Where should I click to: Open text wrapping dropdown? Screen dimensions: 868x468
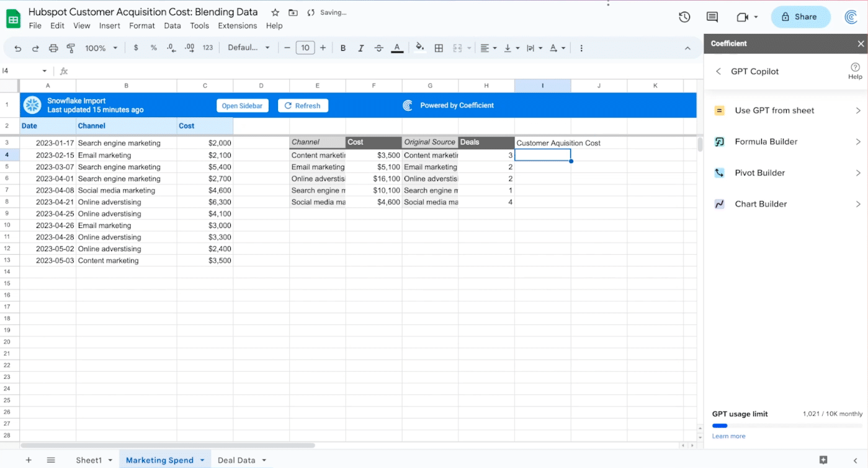tap(534, 48)
